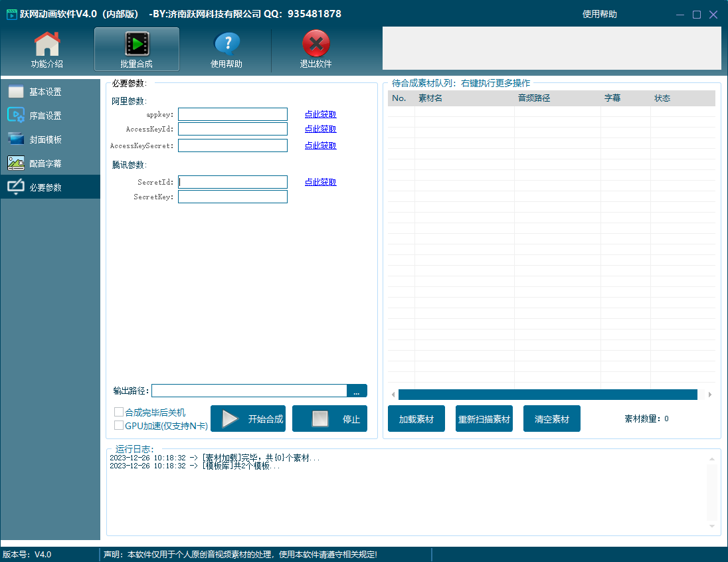728x562 pixels.
Task: Click the 退出软件 red X icon
Action: point(316,45)
